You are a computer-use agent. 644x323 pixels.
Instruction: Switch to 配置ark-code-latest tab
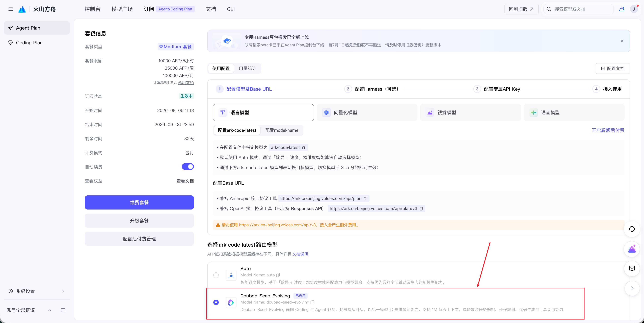237,130
